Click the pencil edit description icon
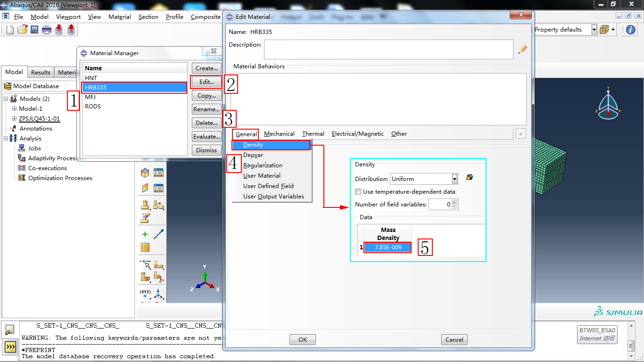This screenshot has width=644, height=362. 522,49
